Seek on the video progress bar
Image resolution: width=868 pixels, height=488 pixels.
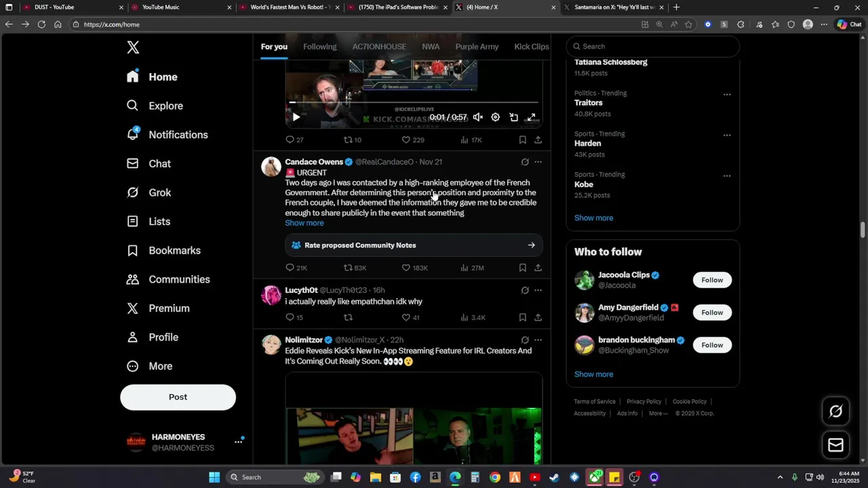point(414,103)
